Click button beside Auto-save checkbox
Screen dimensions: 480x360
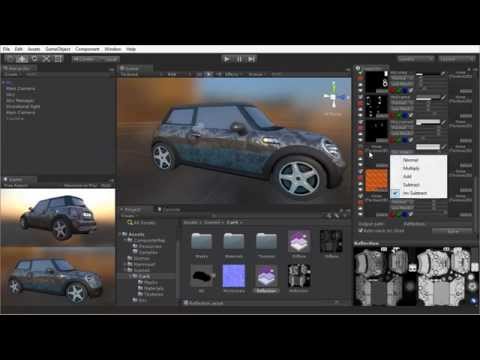click(452, 231)
